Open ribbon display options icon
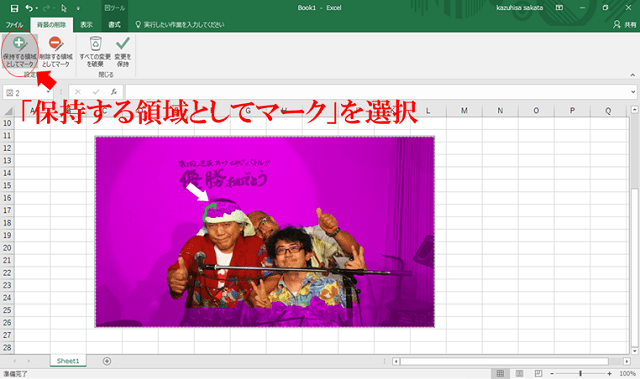The image size is (640, 379). coord(559,8)
